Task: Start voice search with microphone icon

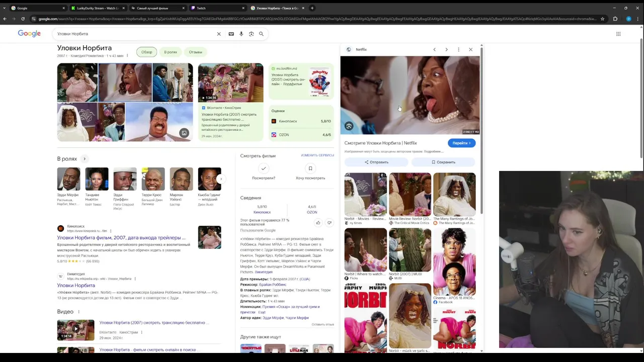Action: pyautogui.click(x=241, y=34)
